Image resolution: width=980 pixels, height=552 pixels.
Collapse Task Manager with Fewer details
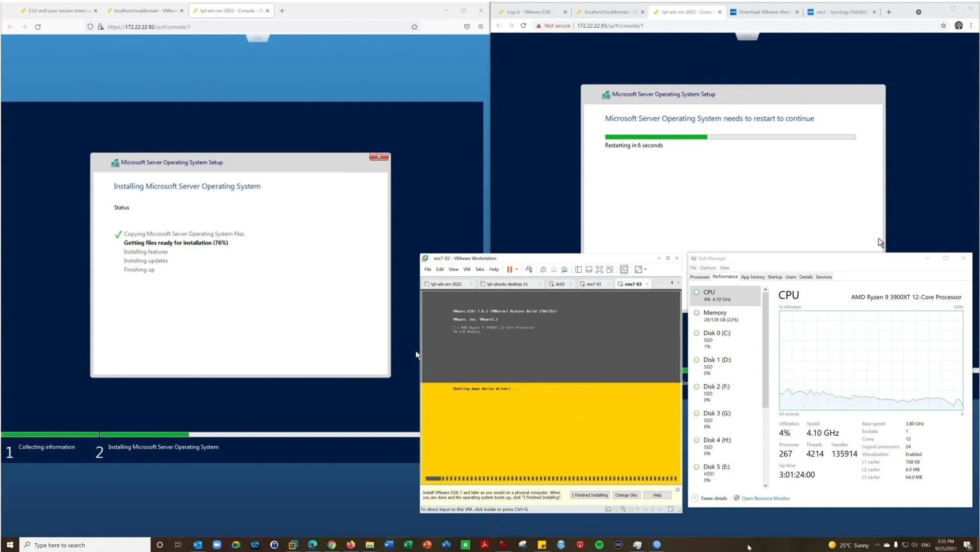pyautogui.click(x=709, y=498)
